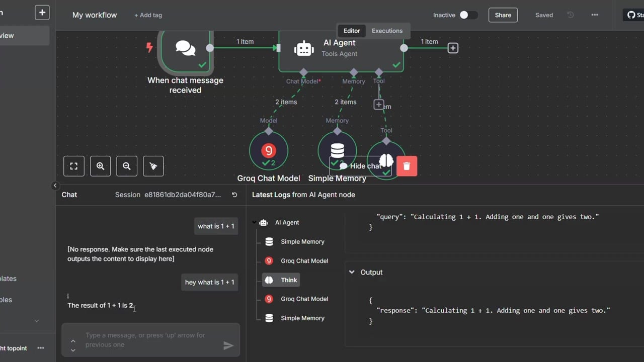Select last Simple Memory log entry
Screen dimensions: 644x362
tap(295, 318)
